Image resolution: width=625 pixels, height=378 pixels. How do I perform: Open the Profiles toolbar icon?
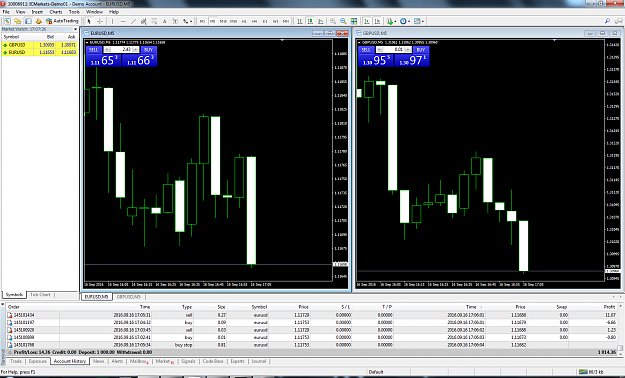click(x=18, y=21)
